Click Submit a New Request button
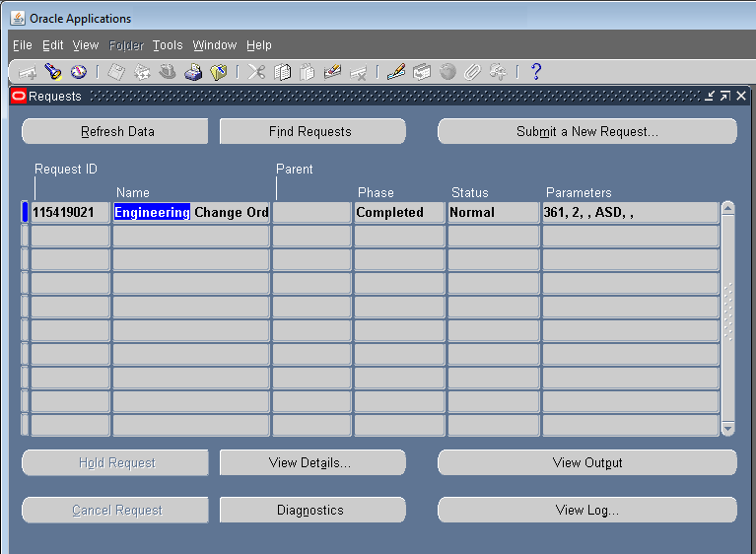 click(587, 132)
